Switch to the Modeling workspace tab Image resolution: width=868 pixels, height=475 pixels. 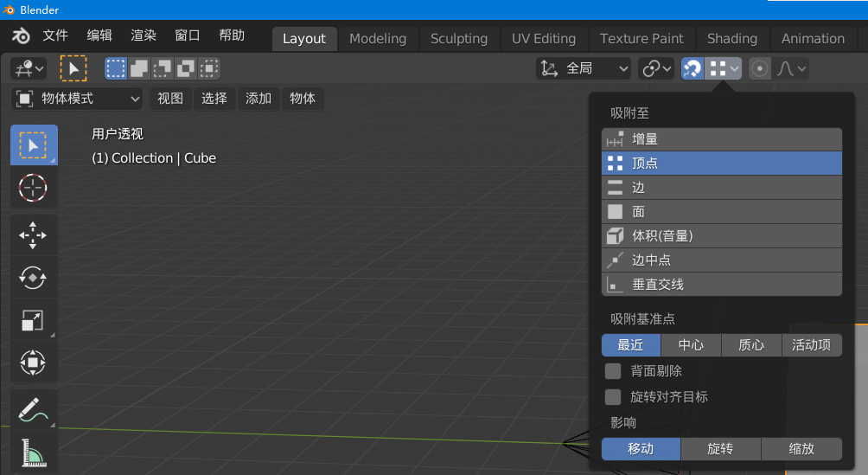[378, 39]
